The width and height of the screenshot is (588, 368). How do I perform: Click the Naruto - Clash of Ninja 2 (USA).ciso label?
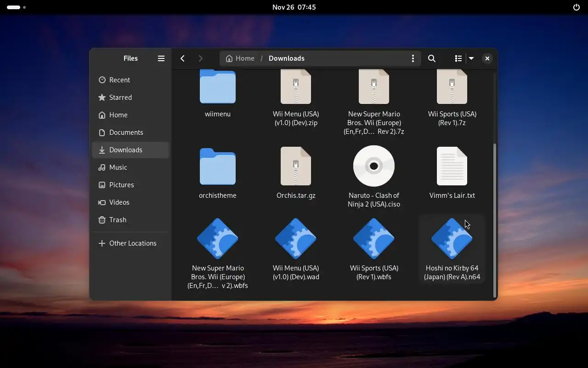tap(374, 200)
